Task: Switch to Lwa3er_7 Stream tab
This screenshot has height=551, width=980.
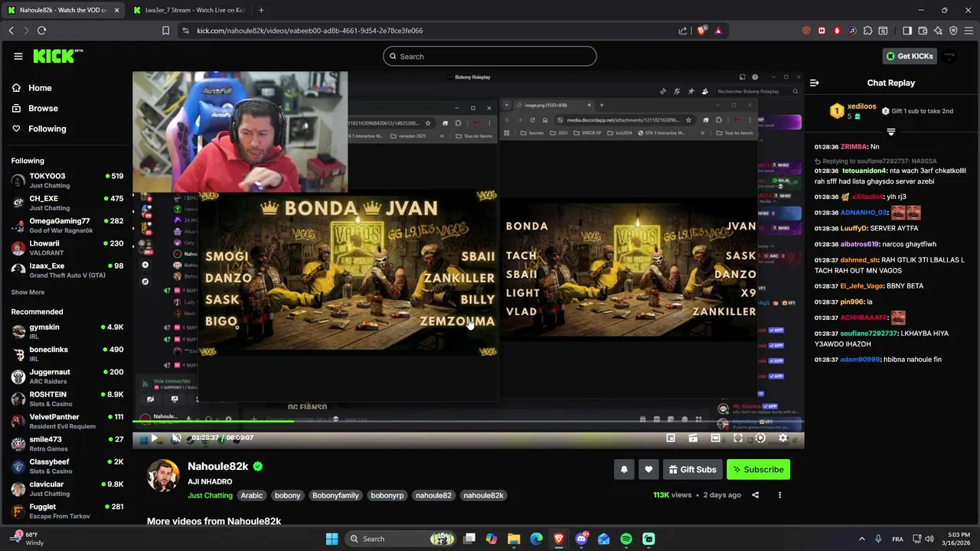Action: (188, 10)
